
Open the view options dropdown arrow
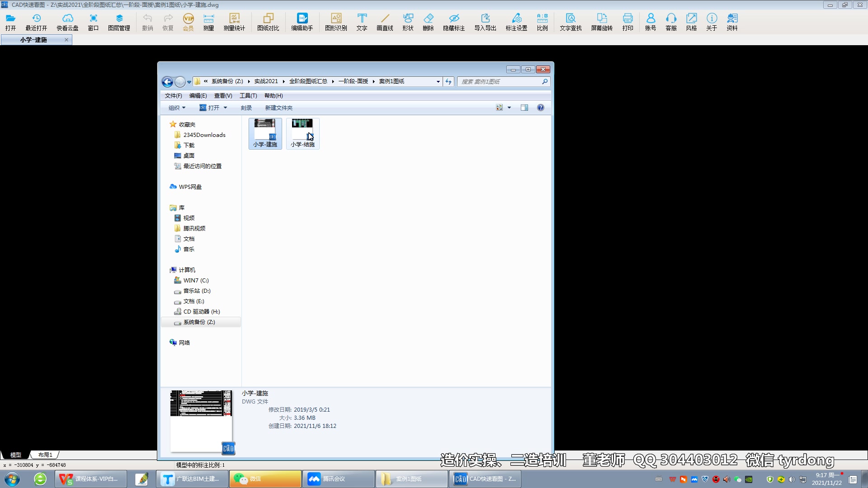point(509,108)
